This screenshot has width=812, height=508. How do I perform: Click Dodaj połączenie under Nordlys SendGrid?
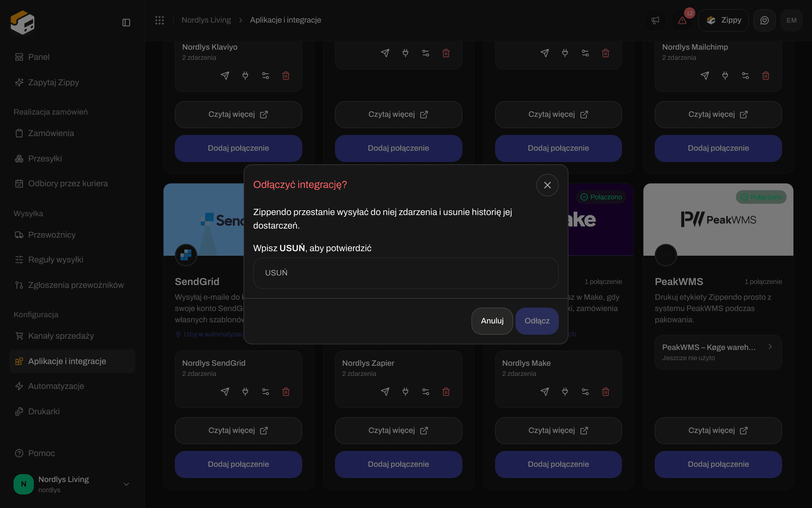[x=238, y=464]
